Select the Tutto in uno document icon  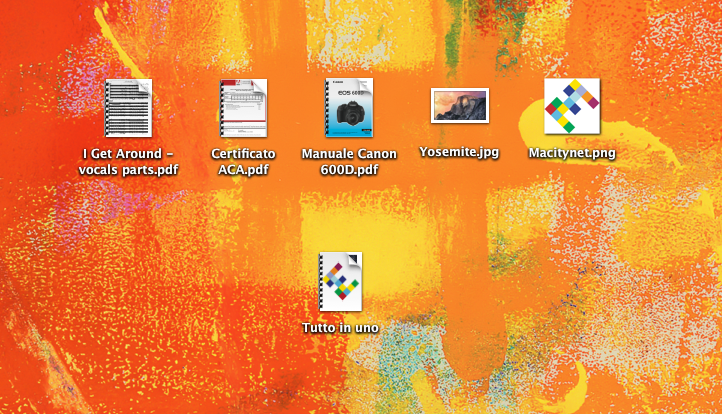pyautogui.click(x=341, y=281)
